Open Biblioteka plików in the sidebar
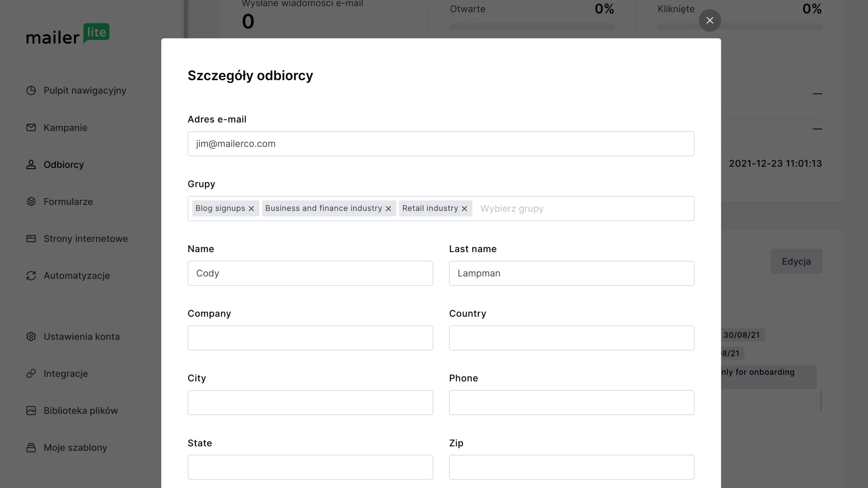 point(80,410)
